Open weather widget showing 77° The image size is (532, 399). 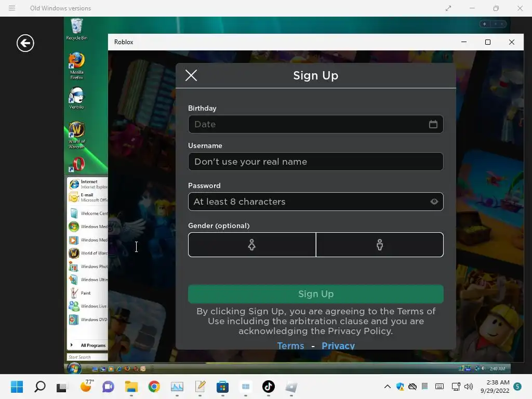point(86,386)
